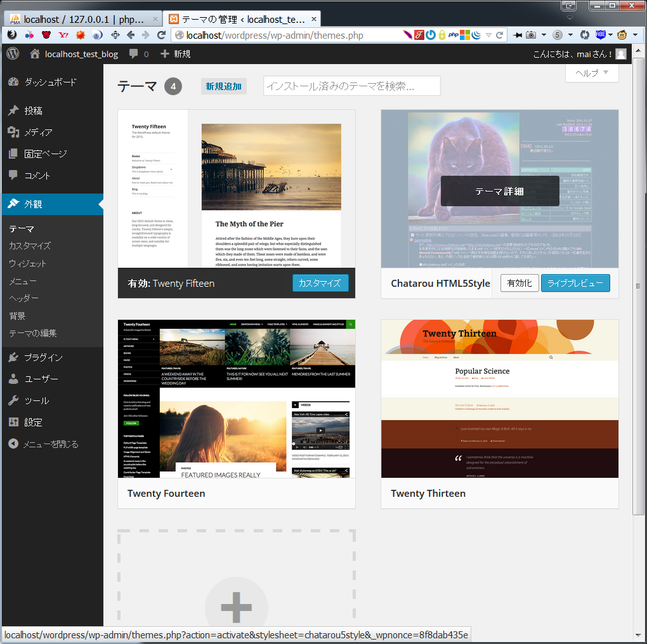Close the テーマの管理 browser tab
The height and width of the screenshot is (644, 647).
coord(314,19)
